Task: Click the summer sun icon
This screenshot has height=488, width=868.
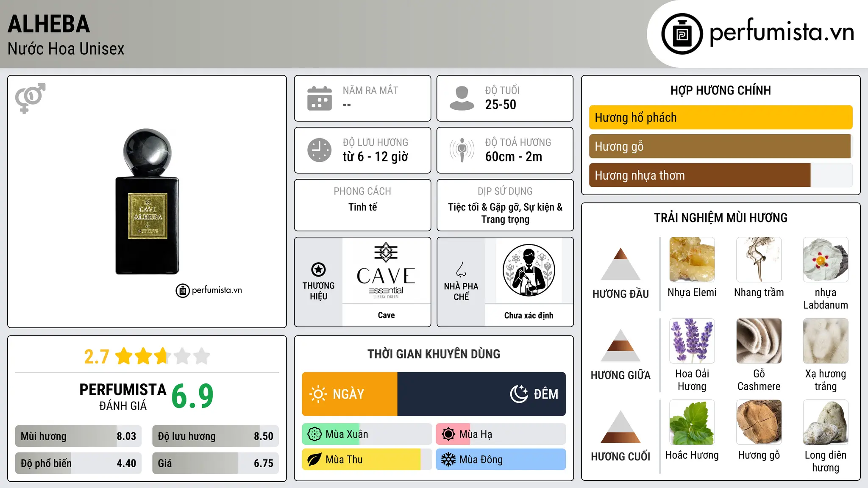Action: pos(448,434)
